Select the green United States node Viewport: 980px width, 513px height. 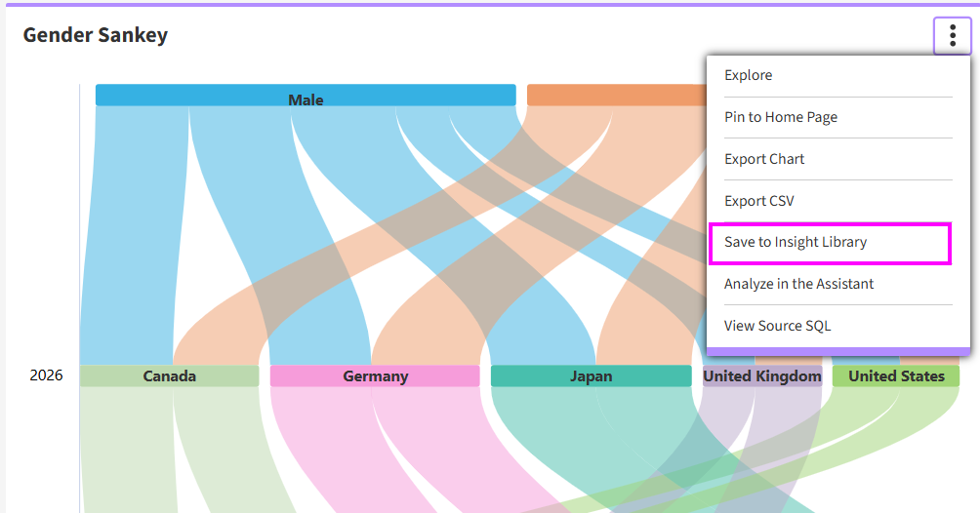(x=895, y=376)
